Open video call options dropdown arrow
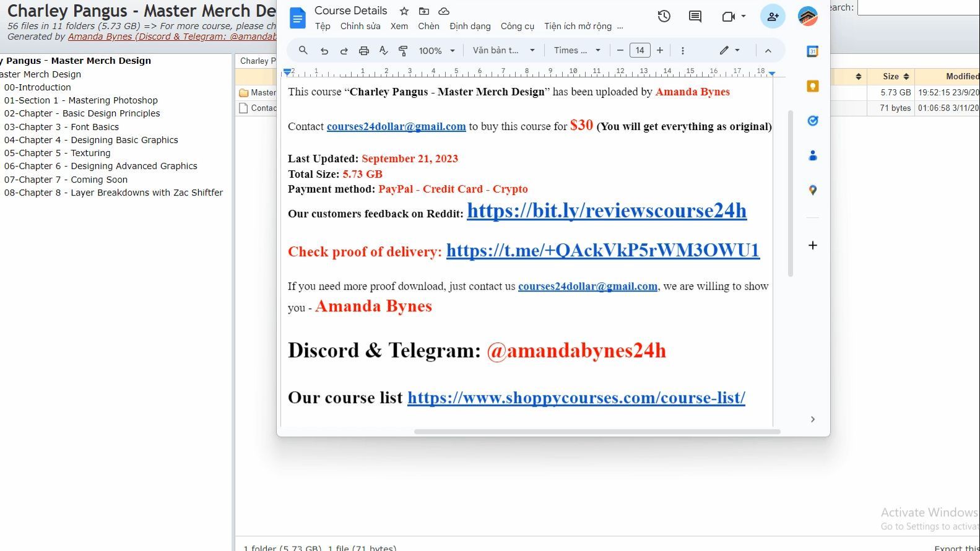 [744, 17]
